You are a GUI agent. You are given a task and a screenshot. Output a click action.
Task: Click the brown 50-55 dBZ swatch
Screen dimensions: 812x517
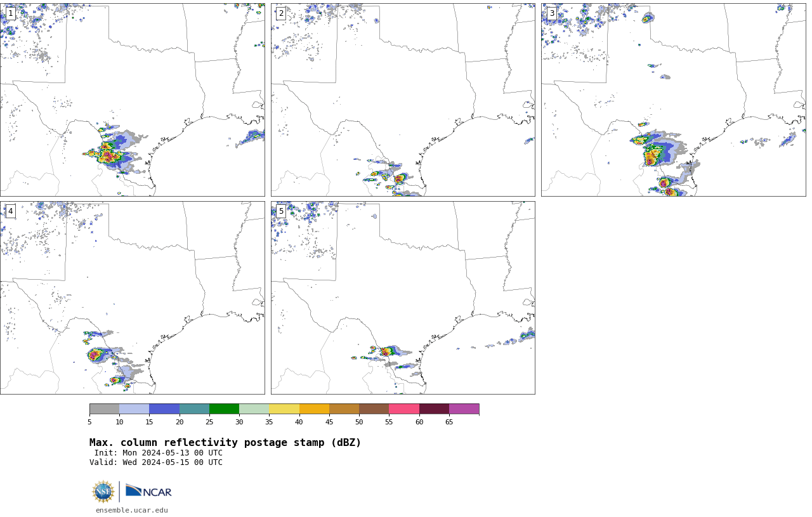click(374, 409)
